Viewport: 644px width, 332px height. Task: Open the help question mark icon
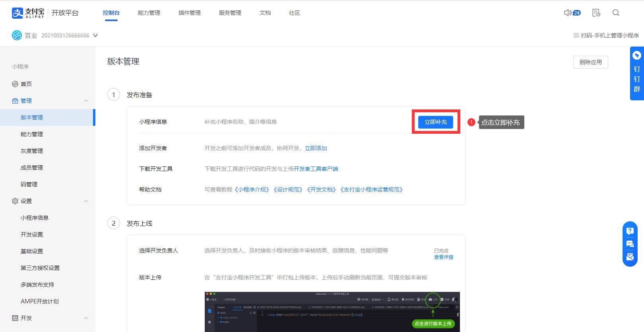pos(630,231)
